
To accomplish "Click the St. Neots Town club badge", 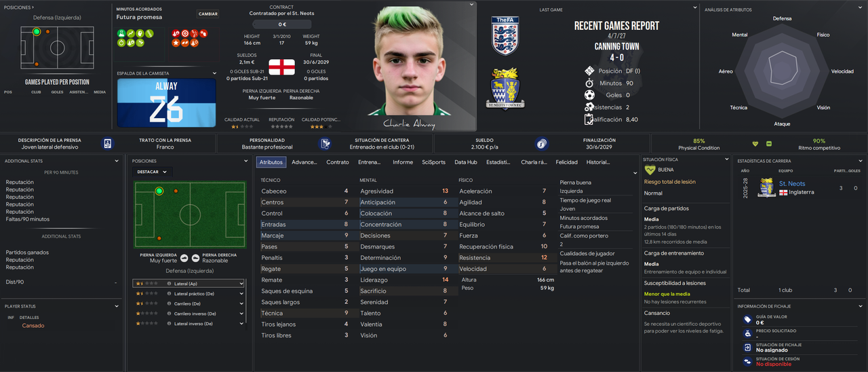I will pyautogui.click(x=505, y=88).
